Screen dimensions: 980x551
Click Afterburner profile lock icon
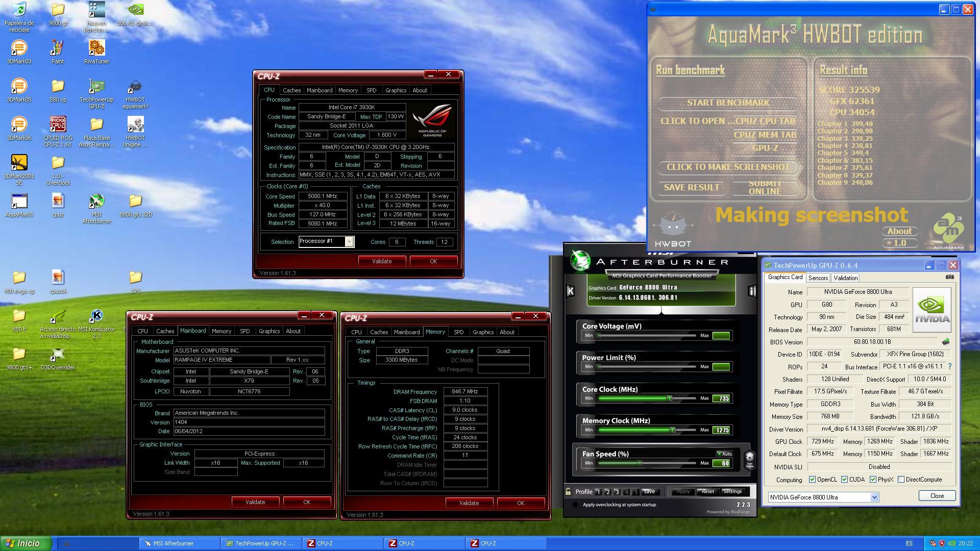[568, 491]
